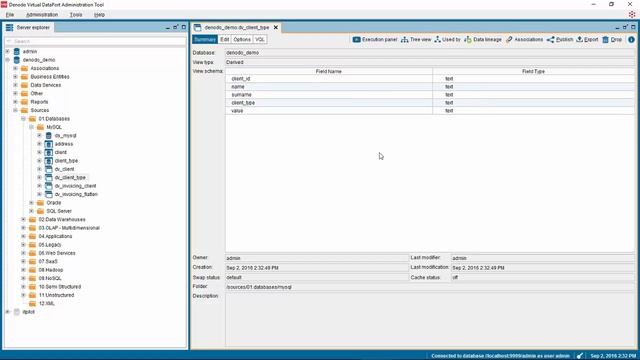640x360 pixels.
Task: Select the Other folder
Action: tap(36, 93)
